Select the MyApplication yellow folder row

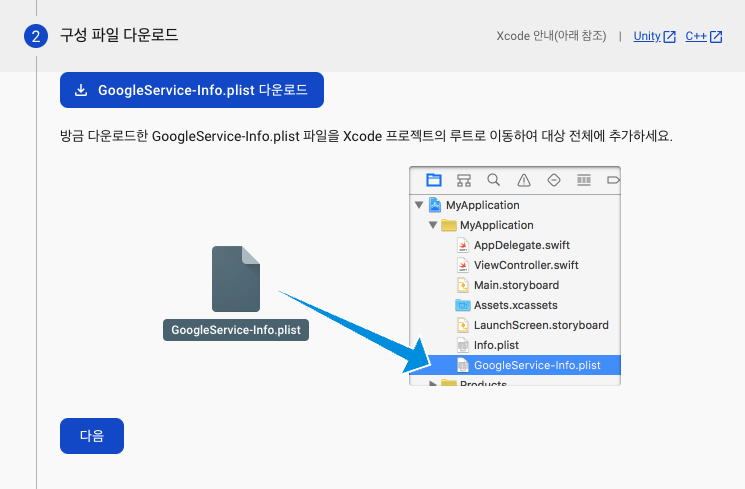point(515,225)
